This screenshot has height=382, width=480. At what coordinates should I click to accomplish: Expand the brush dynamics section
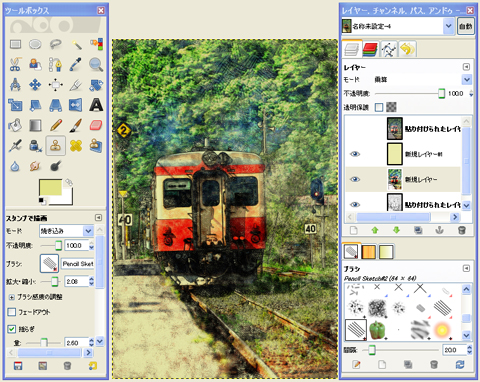[x=12, y=297]
